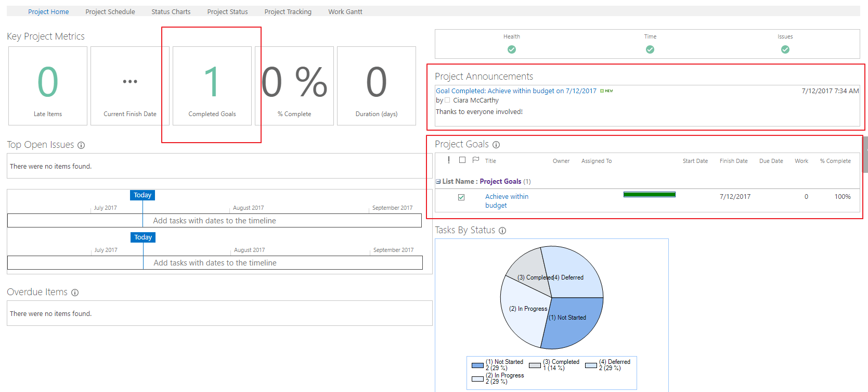
Task: Click the upper timeline Today marker
Action: (x=142, y=195)
